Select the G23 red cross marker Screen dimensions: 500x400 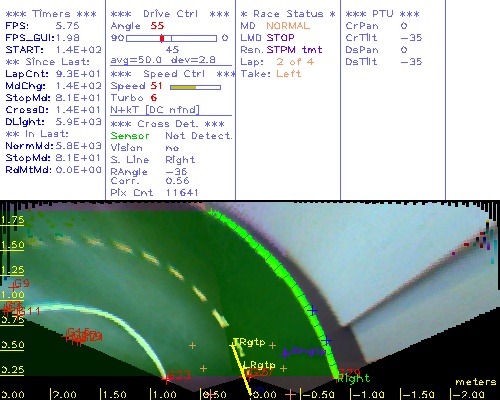coord(166,378)
